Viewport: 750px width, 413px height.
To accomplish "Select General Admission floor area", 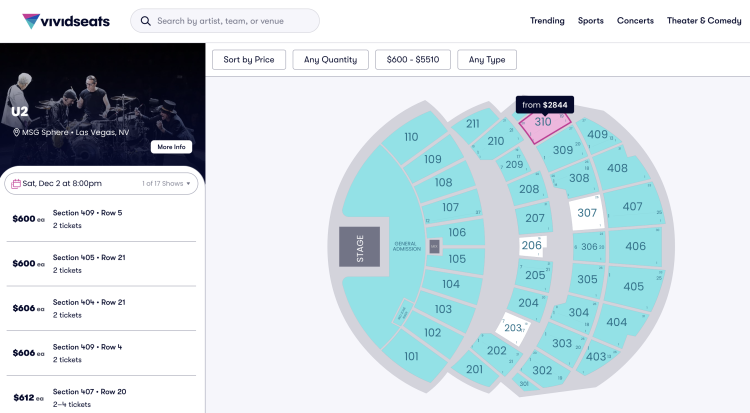I will [406, 245].
